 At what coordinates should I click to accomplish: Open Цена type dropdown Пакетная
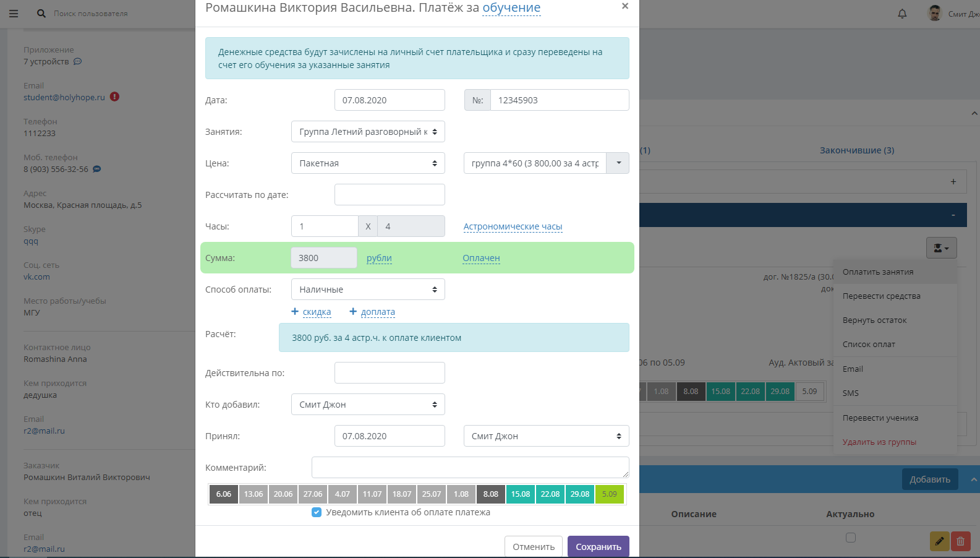click(368, 163)
